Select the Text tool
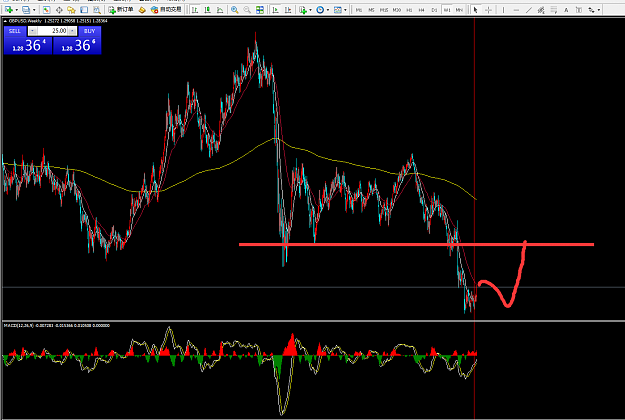 coord(566,10)
